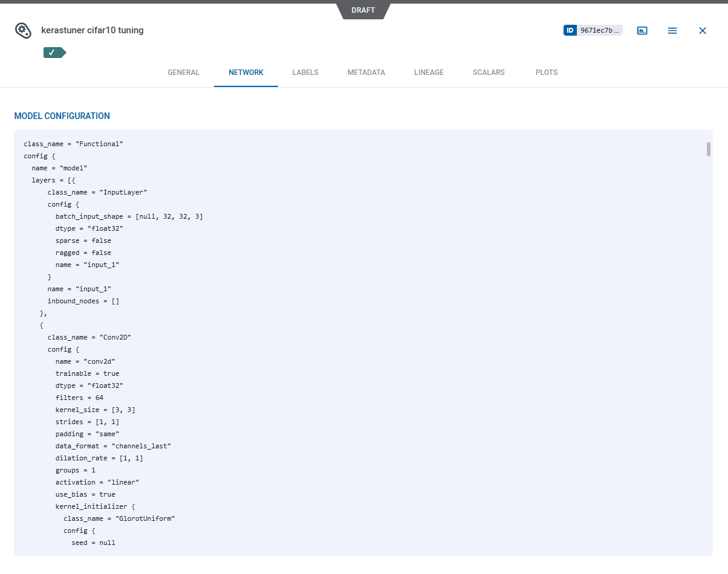Screen dimensions: 728x574
Task: Show the PLOTS tab
Action: (x=547, y=73)
